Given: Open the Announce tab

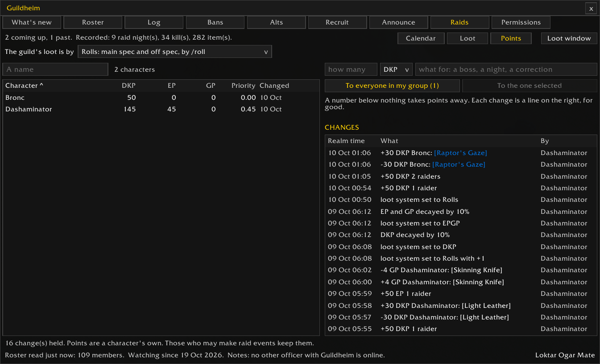Looking at the screenshot, I should pyautogui.click(x=398, y=22).
